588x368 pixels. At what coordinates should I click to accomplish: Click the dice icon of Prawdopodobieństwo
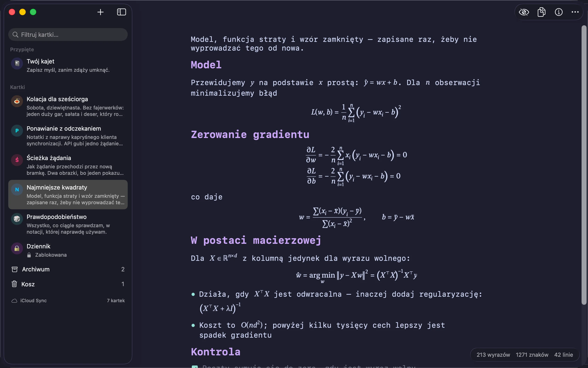pos(17,219)
